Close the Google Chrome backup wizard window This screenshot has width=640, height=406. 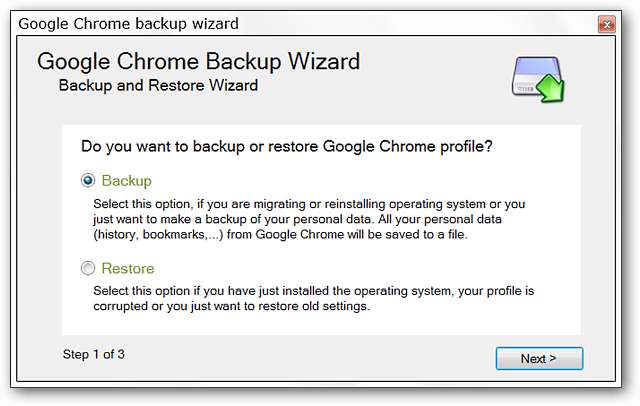(x=605, y=23)
